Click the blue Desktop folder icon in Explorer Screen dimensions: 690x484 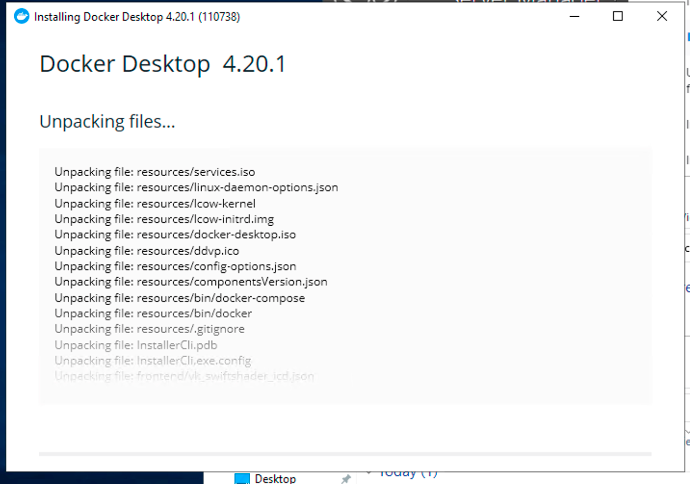click(x=242, y=479)
